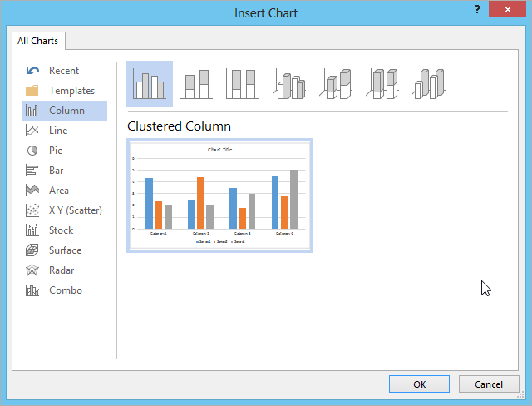Choose the Column category label
The width and height of the screenshot is (532, 406).
66,111
